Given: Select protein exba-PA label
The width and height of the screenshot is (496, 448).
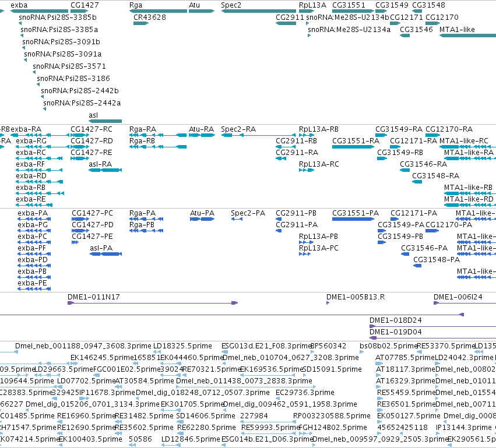Looking at the screenshot, I should tap(33, 213).
